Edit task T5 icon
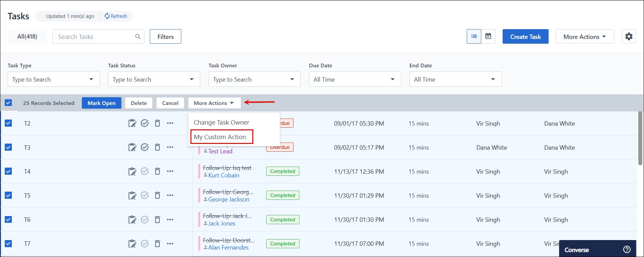 pos(132,195)
